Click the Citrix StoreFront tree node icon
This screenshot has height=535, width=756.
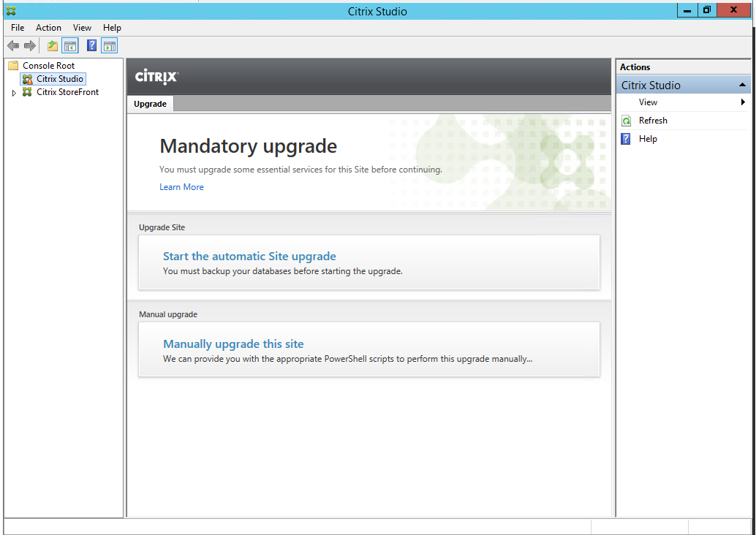(28, 92)
